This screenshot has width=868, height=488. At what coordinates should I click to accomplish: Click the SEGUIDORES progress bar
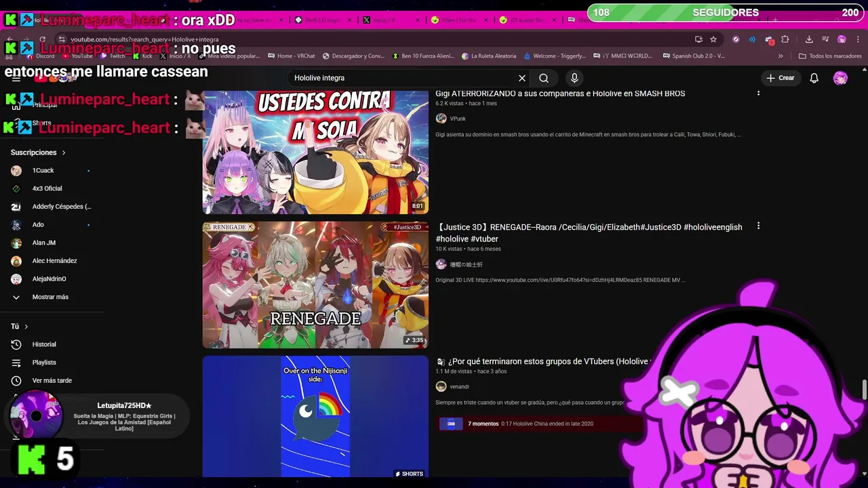click(x=726, y=13)
